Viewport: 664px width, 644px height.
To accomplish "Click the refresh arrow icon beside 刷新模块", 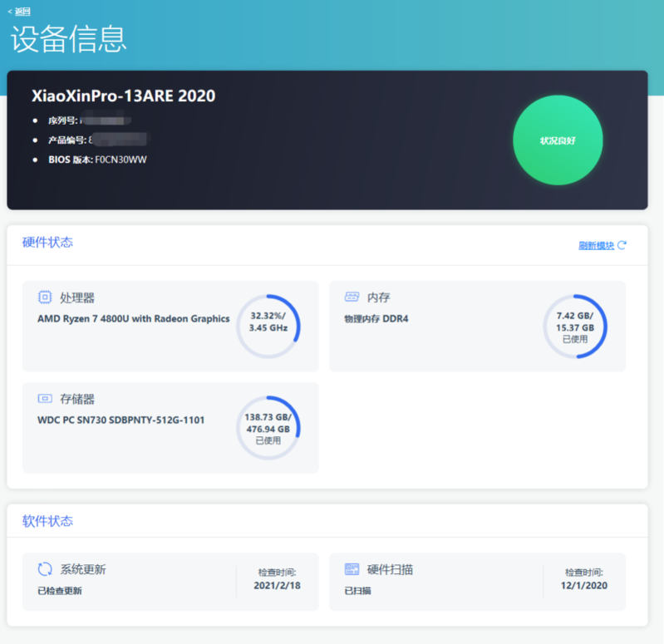I will tap(622, 245).
